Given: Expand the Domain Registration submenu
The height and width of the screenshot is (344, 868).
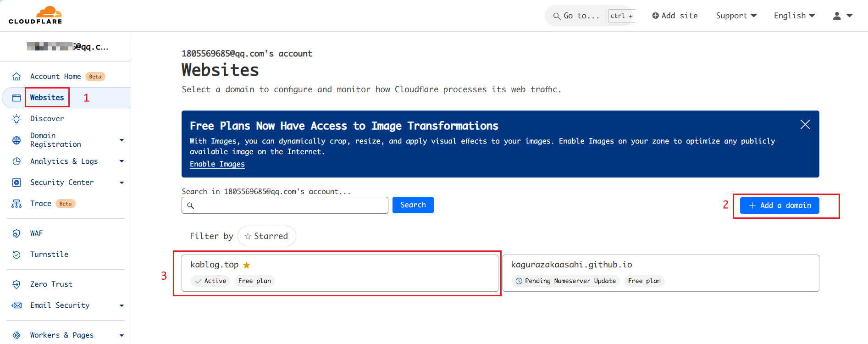Looking at the screenshot, I should (x=122, y=140).
